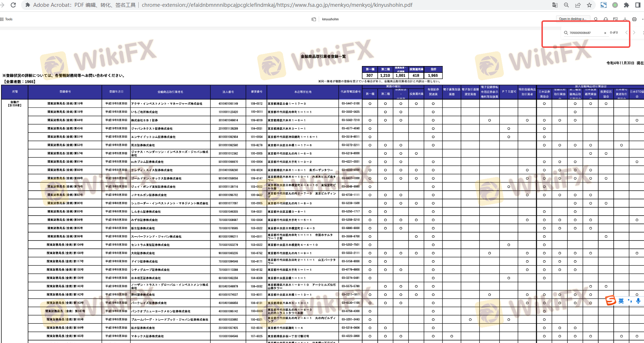Click the 法人番号 column header
644x343 pixels.
point(228,92)
